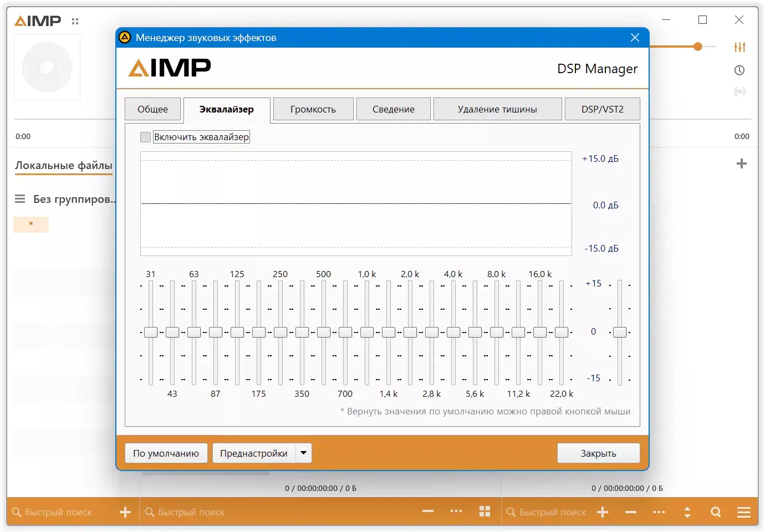Expand the Преднастройки dropdown arrow
This screenshot has width=765, height=532.
click(x=303, y=453)
